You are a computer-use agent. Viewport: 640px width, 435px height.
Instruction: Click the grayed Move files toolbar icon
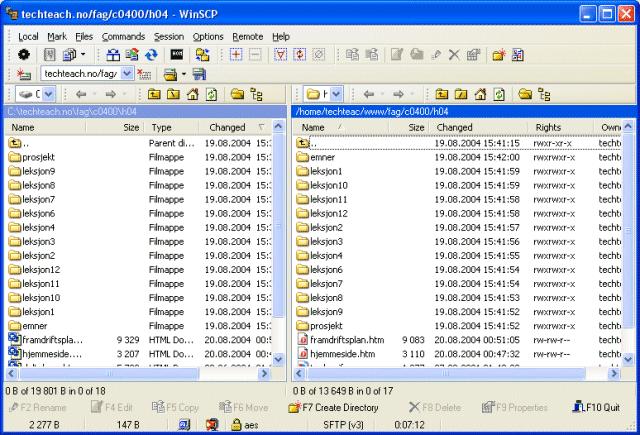point(371,55)
